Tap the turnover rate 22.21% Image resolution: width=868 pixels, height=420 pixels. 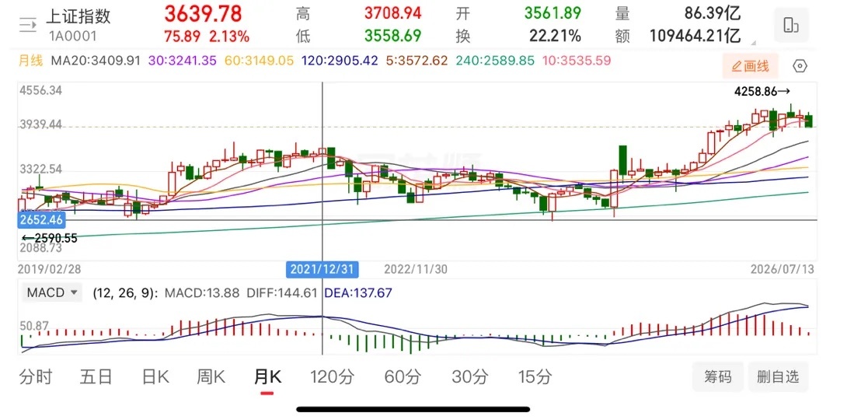[x=556, y=37]
